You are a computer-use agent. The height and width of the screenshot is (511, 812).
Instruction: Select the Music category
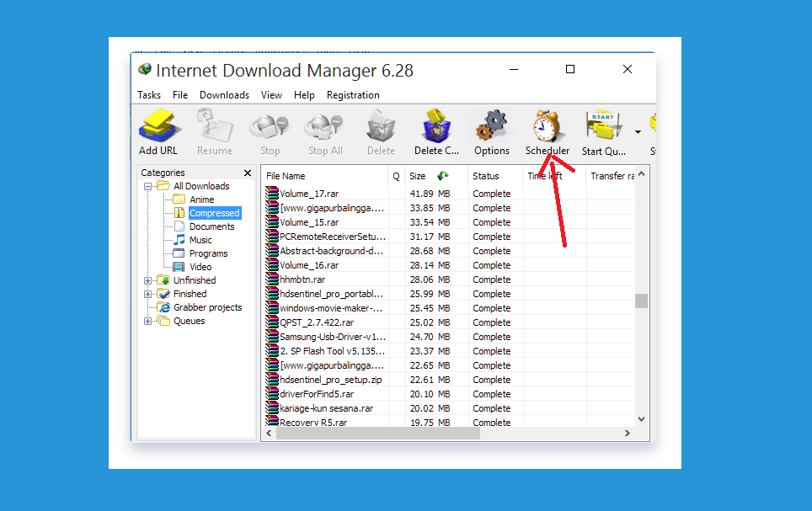[x=200, y=240]
